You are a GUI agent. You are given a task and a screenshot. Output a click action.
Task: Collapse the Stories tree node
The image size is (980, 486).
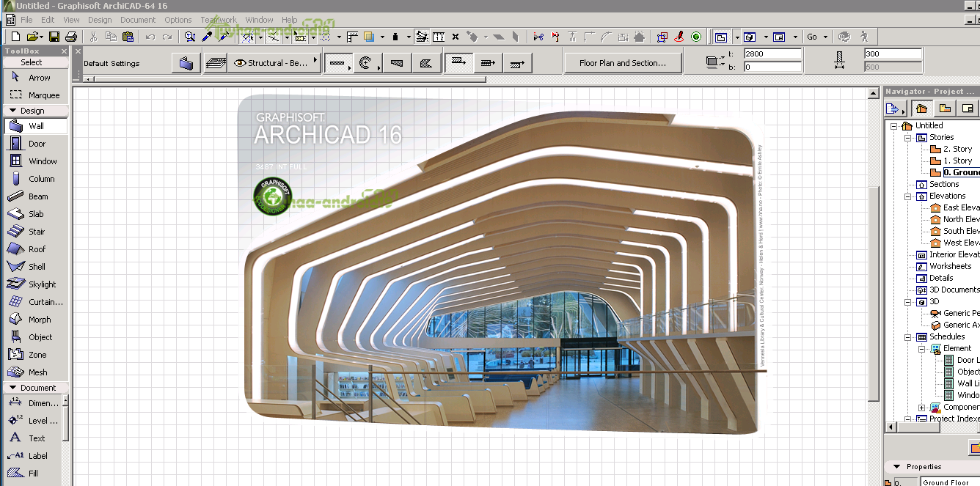[x=908, y=137]
